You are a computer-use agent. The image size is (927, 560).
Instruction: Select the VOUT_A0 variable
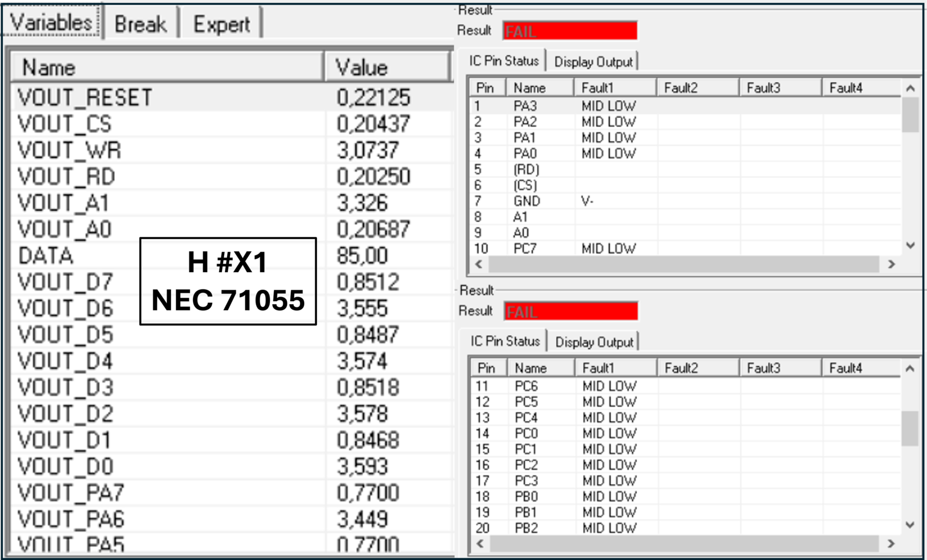click(x=64, y=229)
